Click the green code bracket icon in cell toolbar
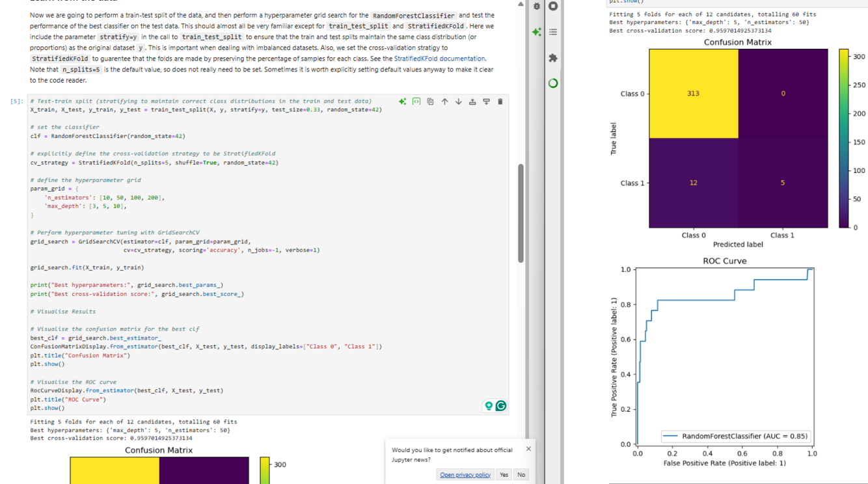Screen dimensions: 868x484 coord(416,101)
